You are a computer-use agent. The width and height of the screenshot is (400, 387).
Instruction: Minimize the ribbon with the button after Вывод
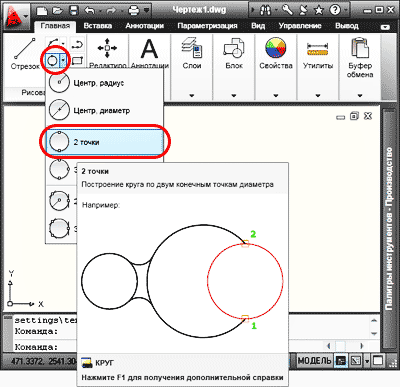click(x=385, y=27)
